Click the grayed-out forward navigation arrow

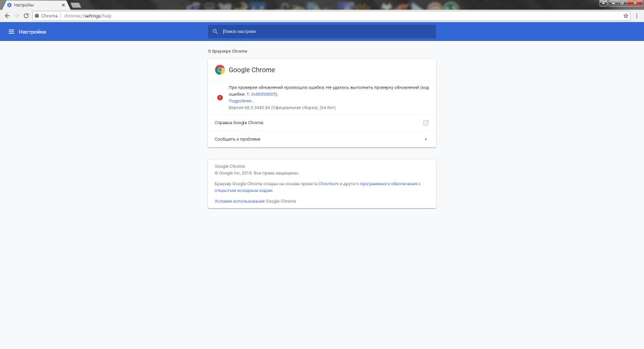(x=17, y=15)
